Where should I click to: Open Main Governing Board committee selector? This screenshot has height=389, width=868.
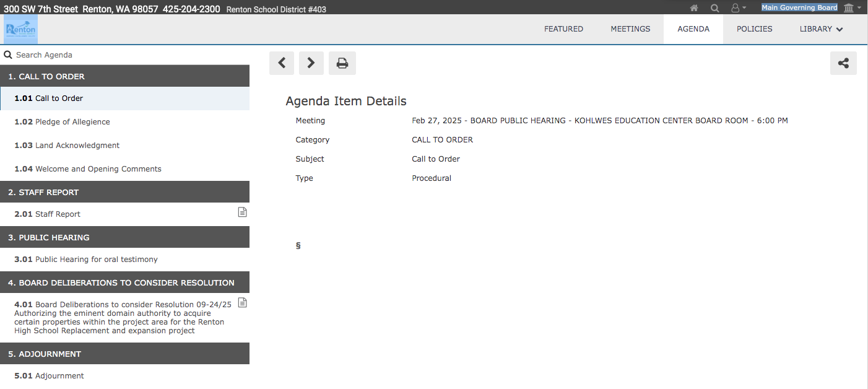(x=799, y=8)
